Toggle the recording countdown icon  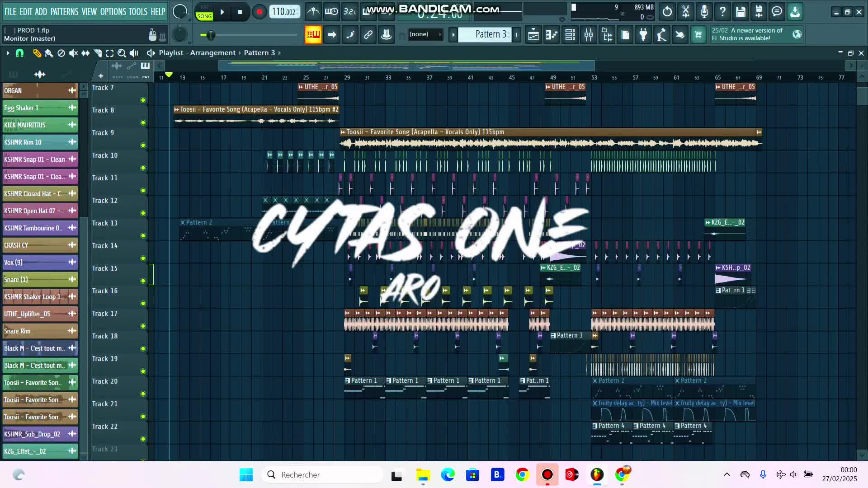(349, 12)
